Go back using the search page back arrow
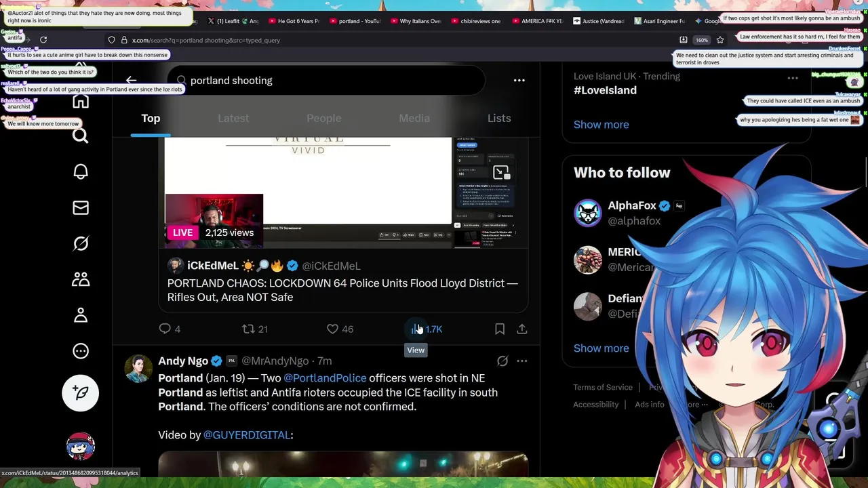Viewport: 868px width, 488px height. [x=131, y=80]
